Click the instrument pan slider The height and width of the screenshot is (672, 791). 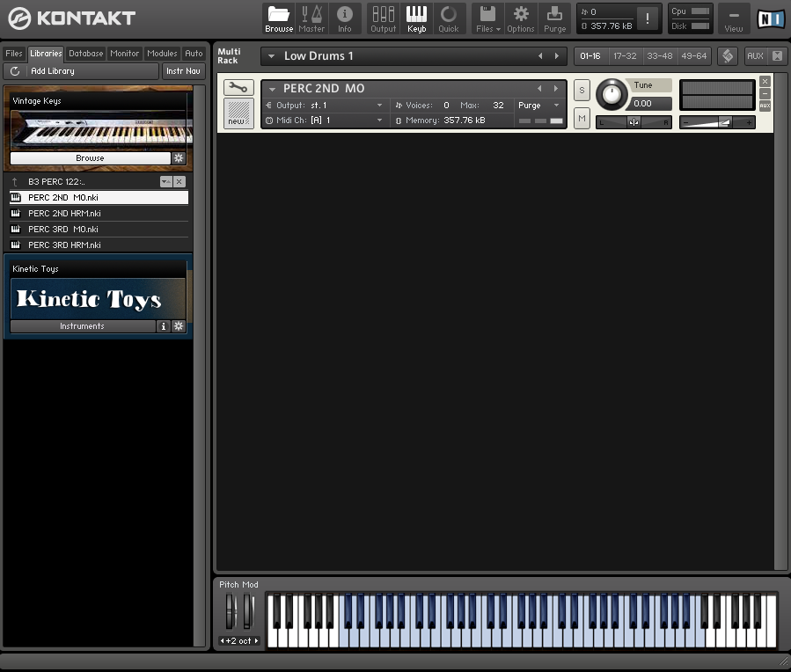[634, 122]
